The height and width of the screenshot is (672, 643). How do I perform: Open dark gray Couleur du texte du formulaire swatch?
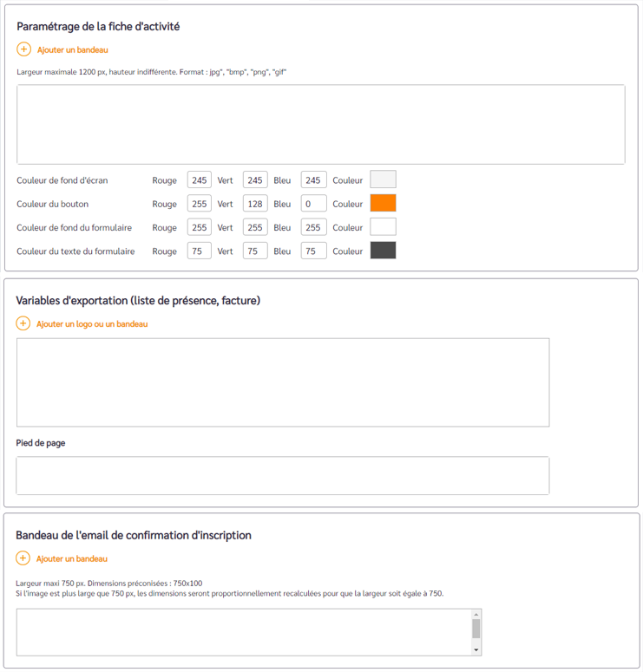point(383,250)
